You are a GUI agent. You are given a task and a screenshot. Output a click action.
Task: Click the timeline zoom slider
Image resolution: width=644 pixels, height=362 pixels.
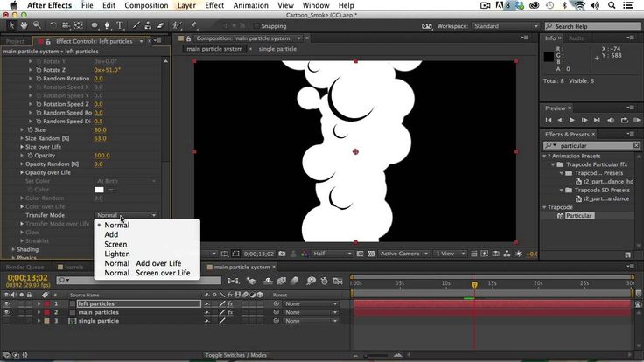[376, 355]
